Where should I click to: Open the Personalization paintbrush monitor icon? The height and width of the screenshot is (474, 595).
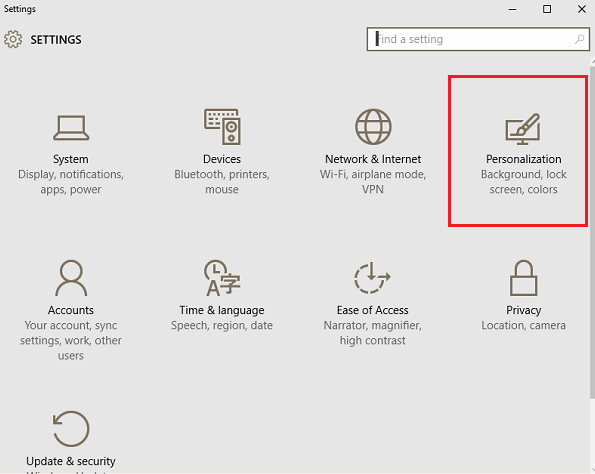click(x=523, y=129)
